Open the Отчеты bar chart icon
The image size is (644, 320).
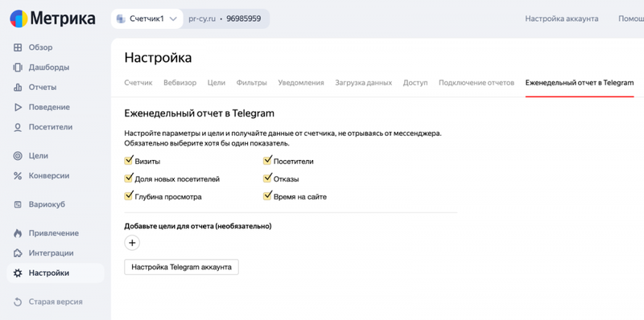18,88
